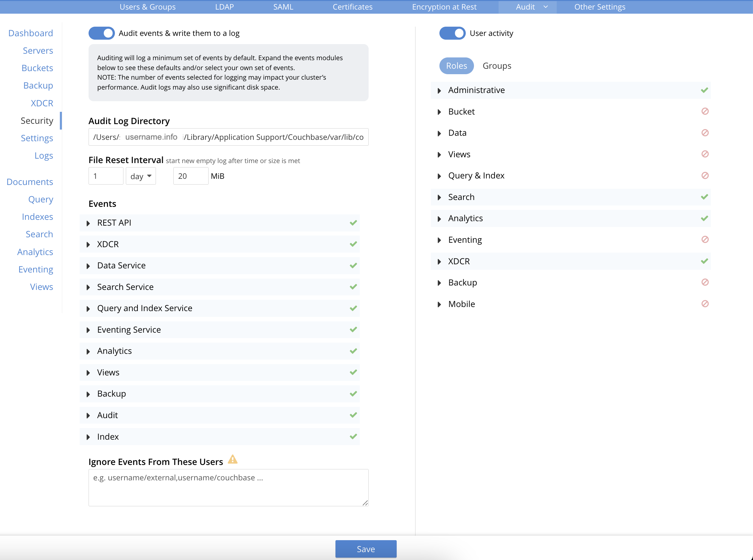Click the green checkmark on Search role row
Viewport: 753px width, 560px height.
[x=704, y=197]
